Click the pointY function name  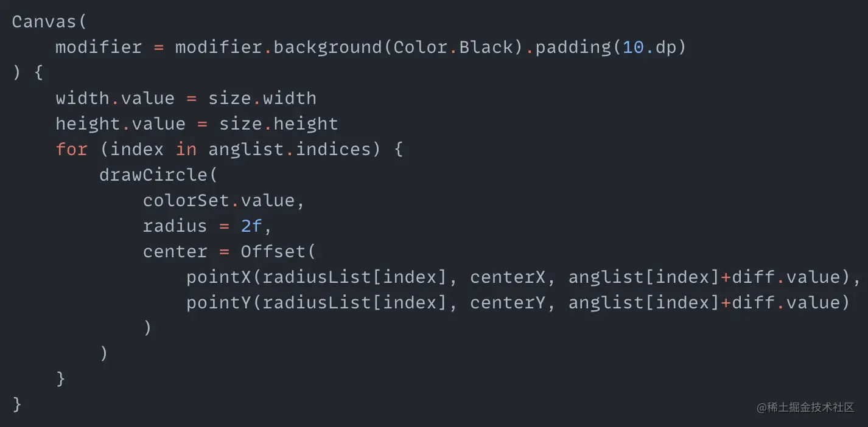point(219,302)
